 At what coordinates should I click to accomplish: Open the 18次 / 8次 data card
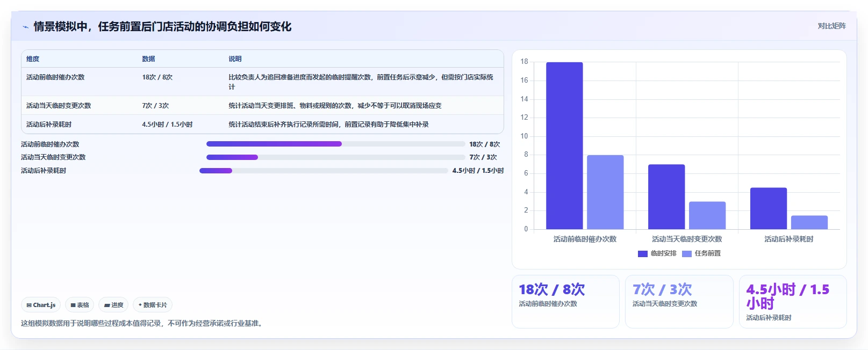tap(565, 302)
